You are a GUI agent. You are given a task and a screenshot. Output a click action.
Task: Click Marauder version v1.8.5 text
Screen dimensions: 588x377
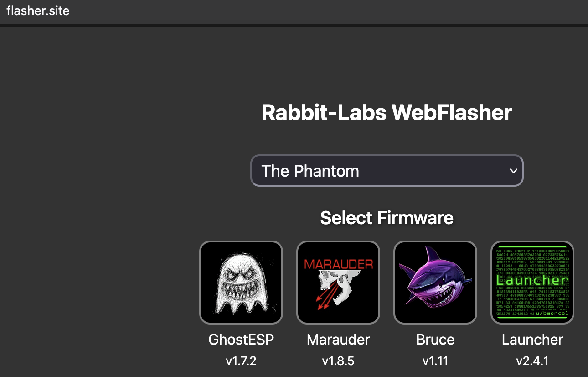point(338,361)
